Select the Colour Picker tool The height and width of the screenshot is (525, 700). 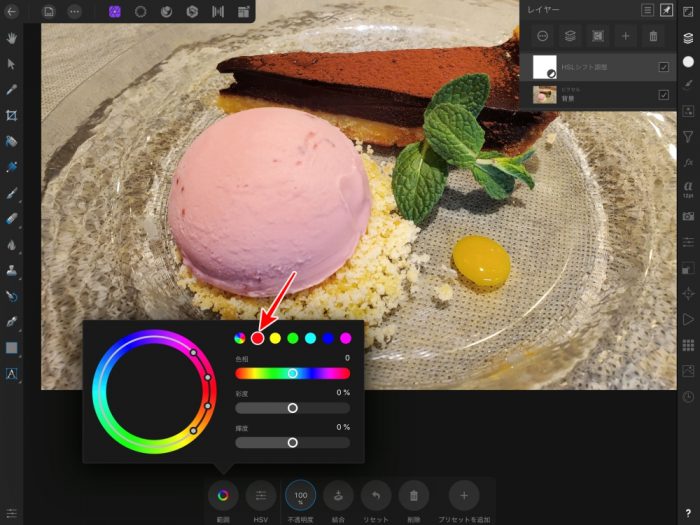[12, 90]
